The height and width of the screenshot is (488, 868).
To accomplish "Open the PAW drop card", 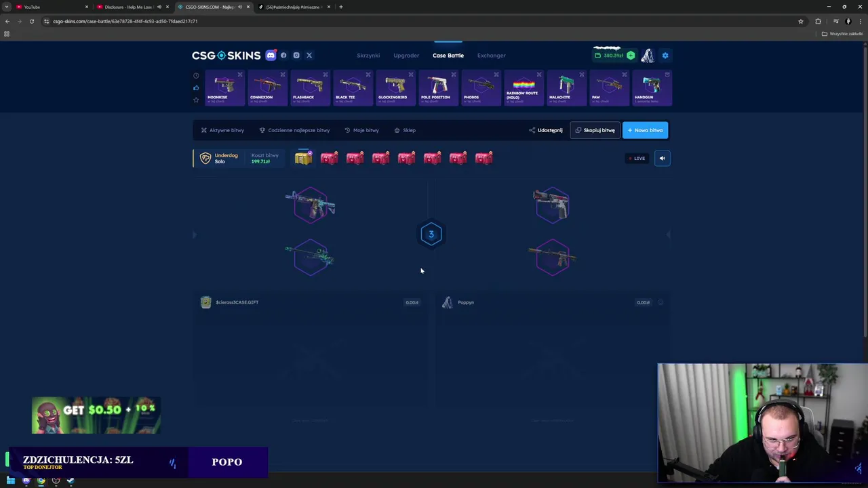I will click(609, 88).
